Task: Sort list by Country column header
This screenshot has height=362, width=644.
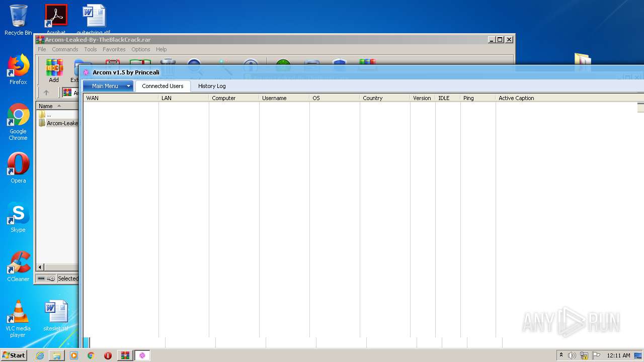Action: pyautogui.click(x=385, y=98)
